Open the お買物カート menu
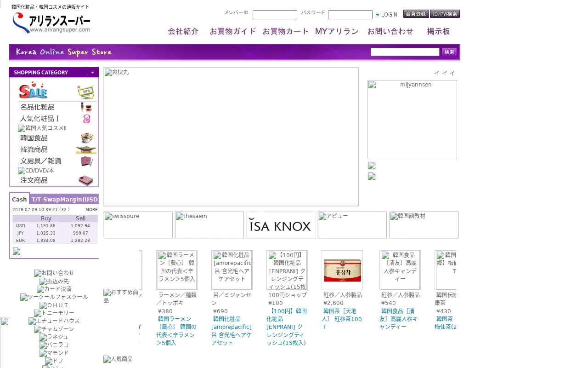 pos(286,31)
